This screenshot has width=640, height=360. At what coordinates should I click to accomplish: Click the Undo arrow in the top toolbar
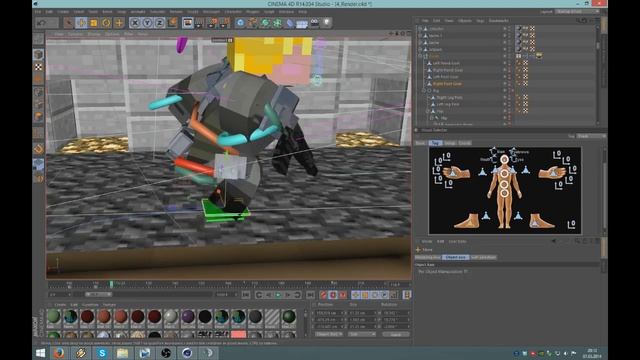[41, 23]
